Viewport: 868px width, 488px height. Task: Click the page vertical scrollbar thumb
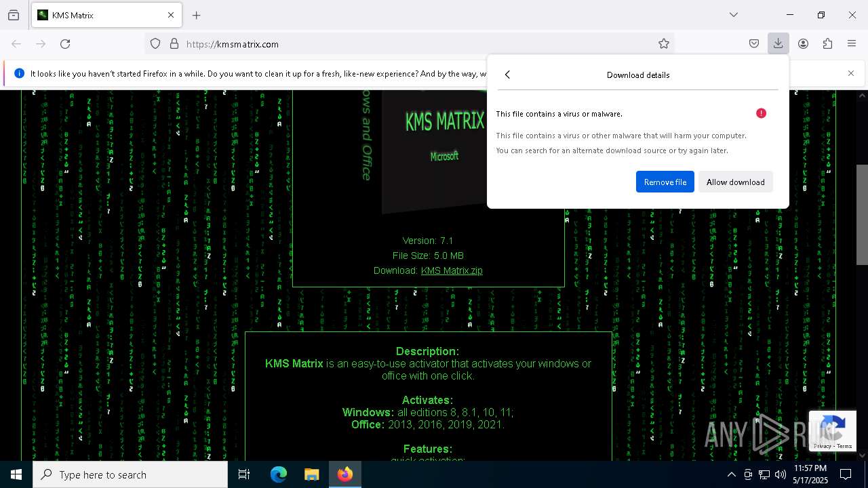point(862,214)
